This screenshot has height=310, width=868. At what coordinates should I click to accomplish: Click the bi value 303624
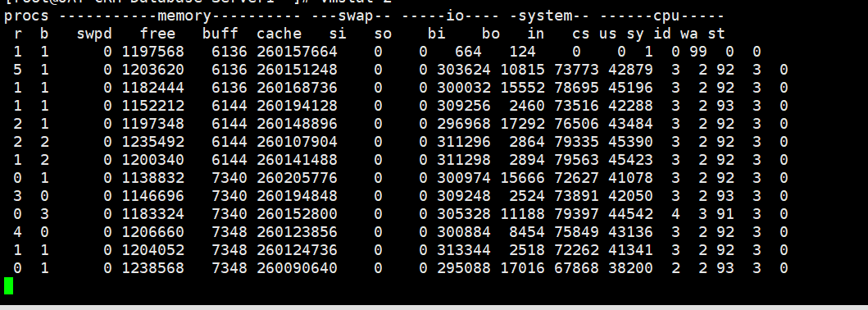[463, 71]
